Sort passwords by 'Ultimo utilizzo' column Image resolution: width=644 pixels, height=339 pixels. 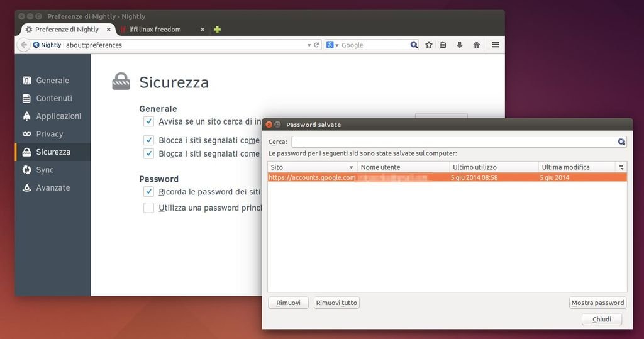pos(494,167)
